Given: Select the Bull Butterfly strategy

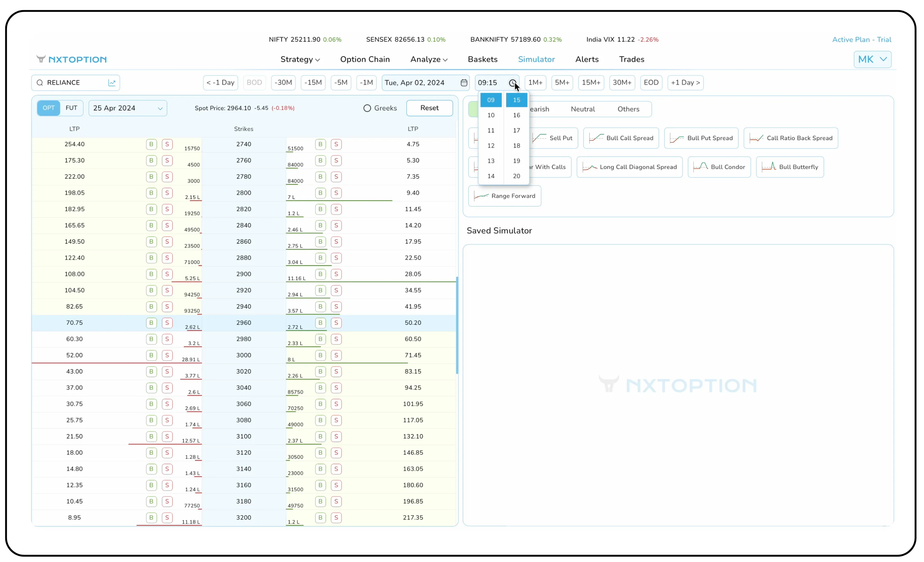Looking at the screenshot, I should (790, 167).
